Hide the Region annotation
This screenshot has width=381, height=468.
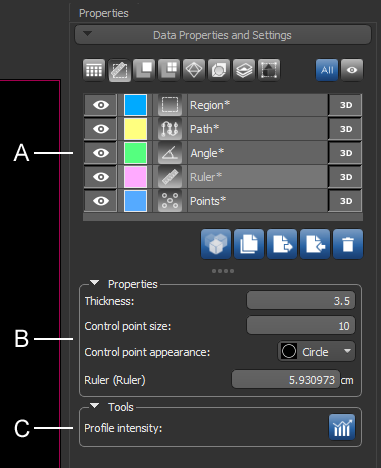click(x=101, y=105)
